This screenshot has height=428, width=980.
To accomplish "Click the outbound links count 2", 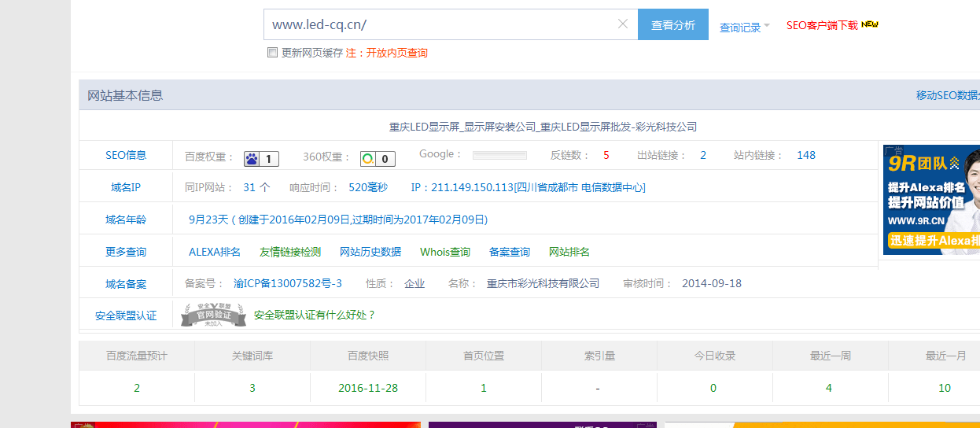I will [703, 155].
